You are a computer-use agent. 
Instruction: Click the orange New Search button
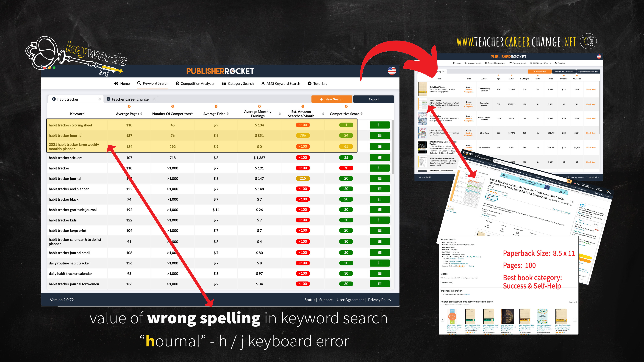pyautogui.click(x=331, y=99)
